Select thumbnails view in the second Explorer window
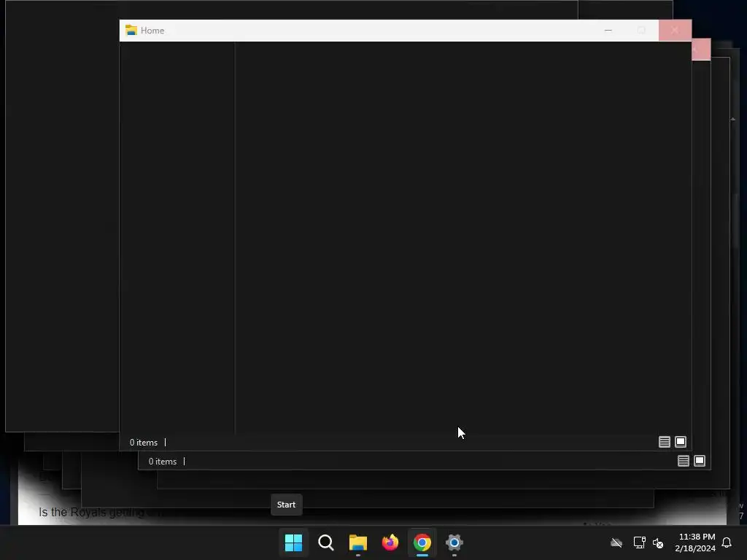The height and width of the screenshot is (560, 747). coord(700,461)
